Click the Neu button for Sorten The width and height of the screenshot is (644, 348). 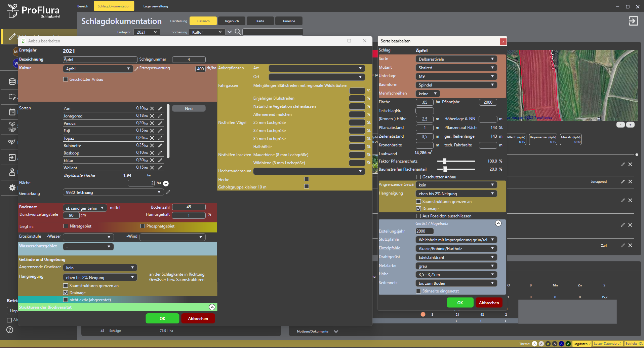click(x=189, y=109)
